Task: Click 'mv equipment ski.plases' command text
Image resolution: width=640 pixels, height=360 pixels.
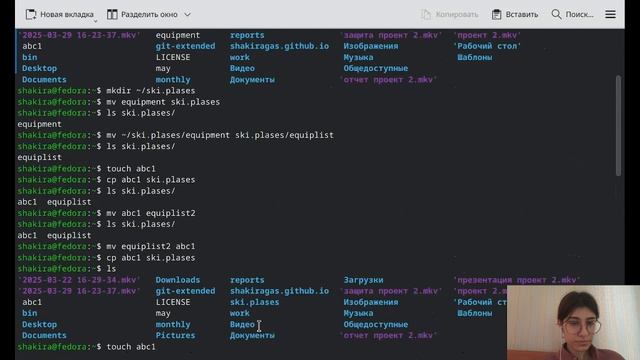Action: point(163,102)
